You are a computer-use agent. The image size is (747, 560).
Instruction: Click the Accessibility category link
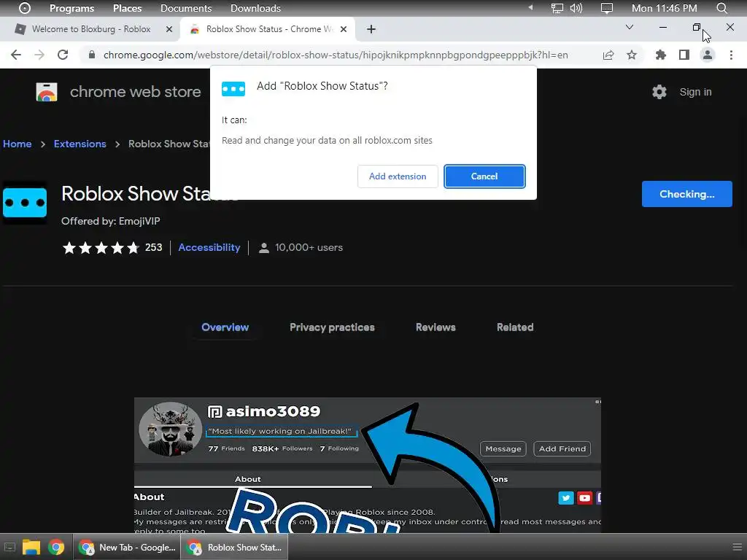(x=209, y=248)
